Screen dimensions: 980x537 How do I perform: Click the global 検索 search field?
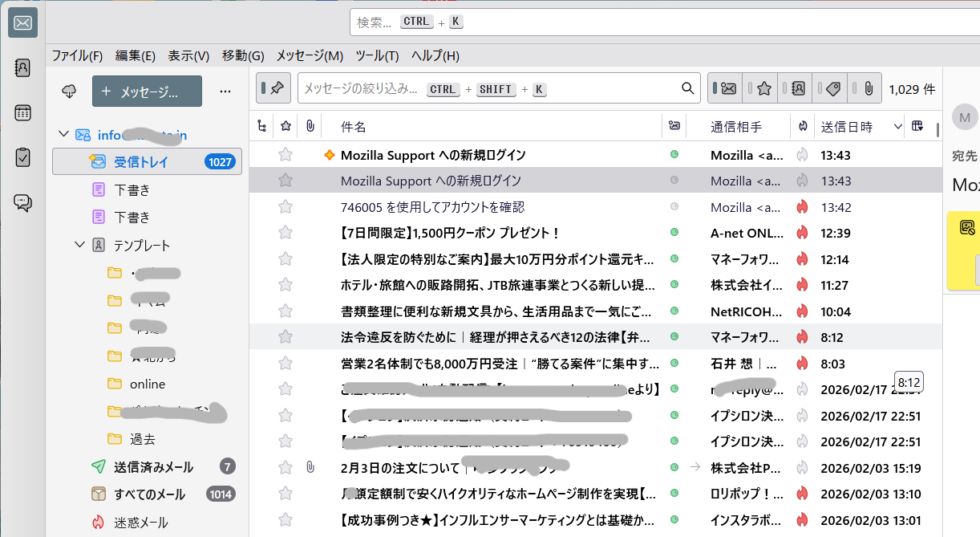(x=665, y=22)
